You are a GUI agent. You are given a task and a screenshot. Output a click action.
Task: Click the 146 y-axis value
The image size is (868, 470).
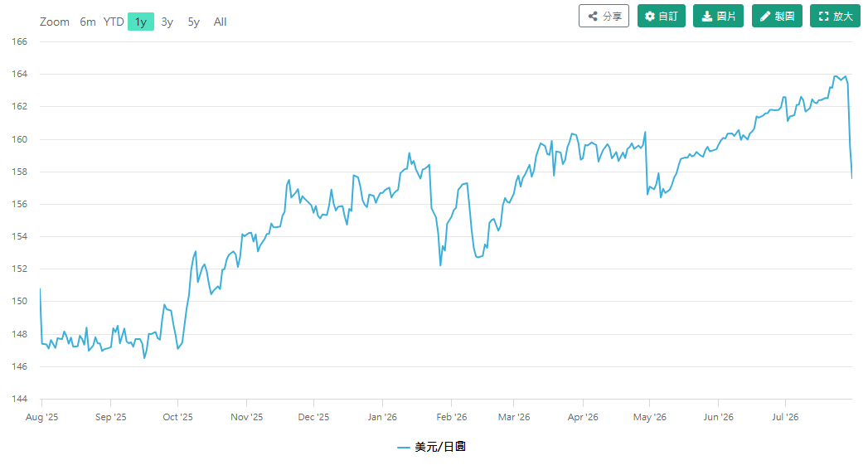click(19, 366)
